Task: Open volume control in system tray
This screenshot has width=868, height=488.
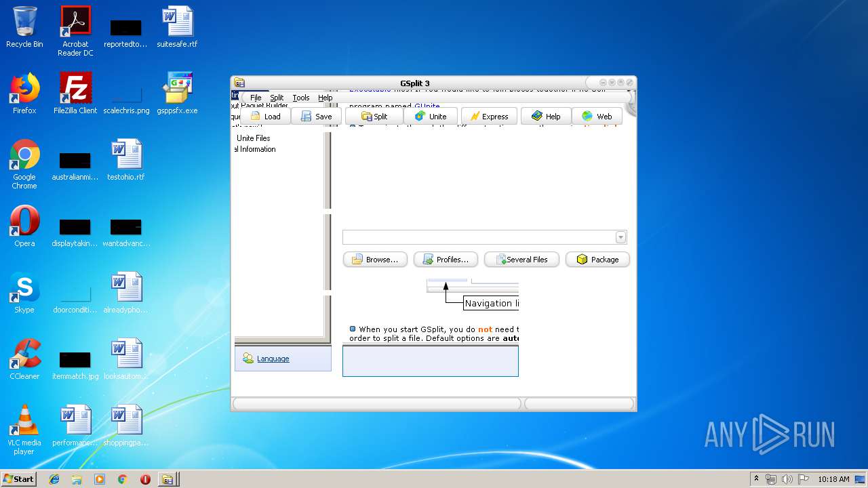Action: 787,479
